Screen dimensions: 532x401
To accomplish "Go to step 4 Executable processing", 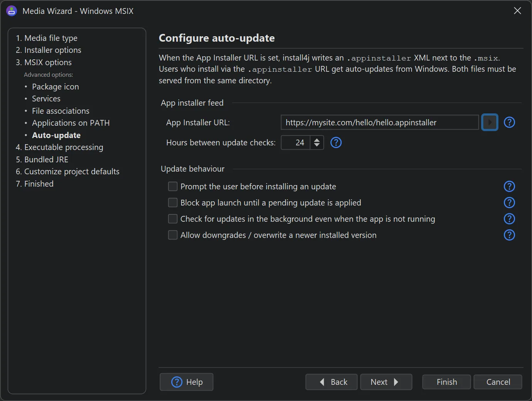I will pos(59,147).
